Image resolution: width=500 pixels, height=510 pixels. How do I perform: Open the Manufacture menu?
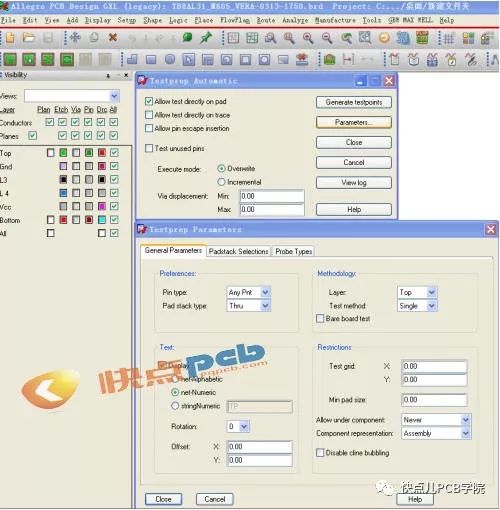pyautogui.click(x=335, y=20)
